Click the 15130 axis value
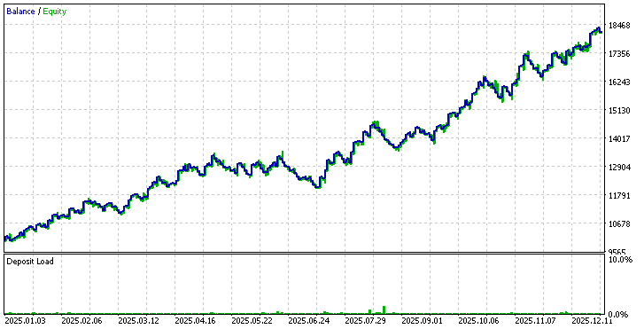 [x=619, y=111]
